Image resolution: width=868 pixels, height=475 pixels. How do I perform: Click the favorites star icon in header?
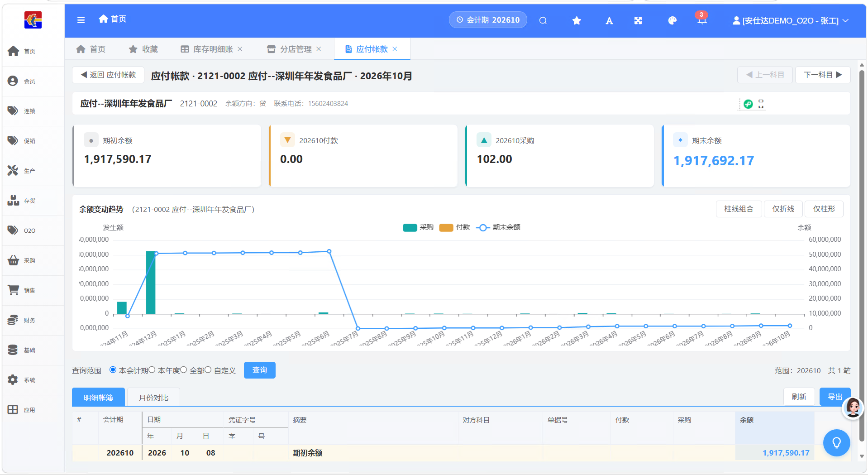(577, 20)
